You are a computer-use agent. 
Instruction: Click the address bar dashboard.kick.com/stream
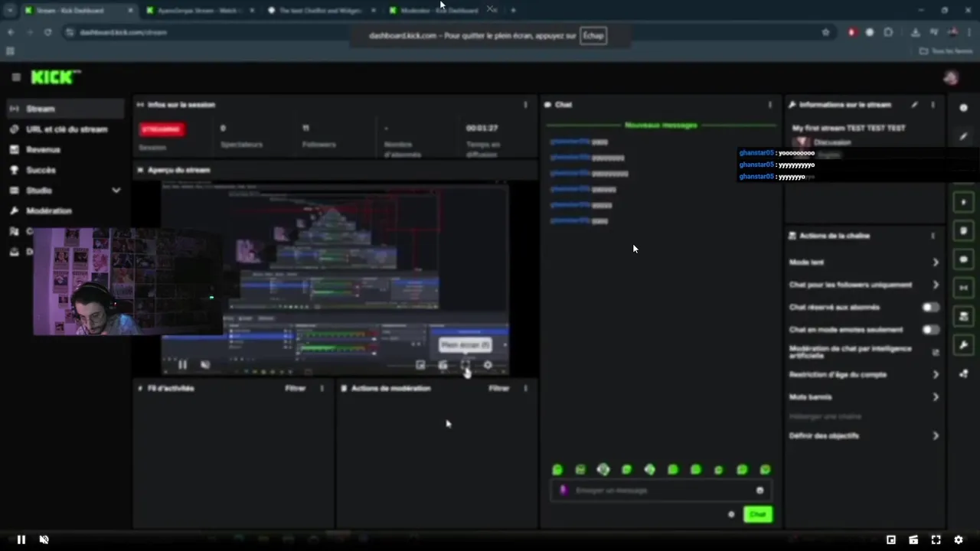122,32
